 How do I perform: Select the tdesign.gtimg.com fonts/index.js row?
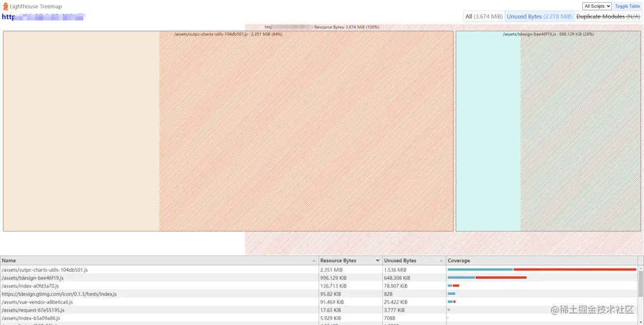click(318, 294)
